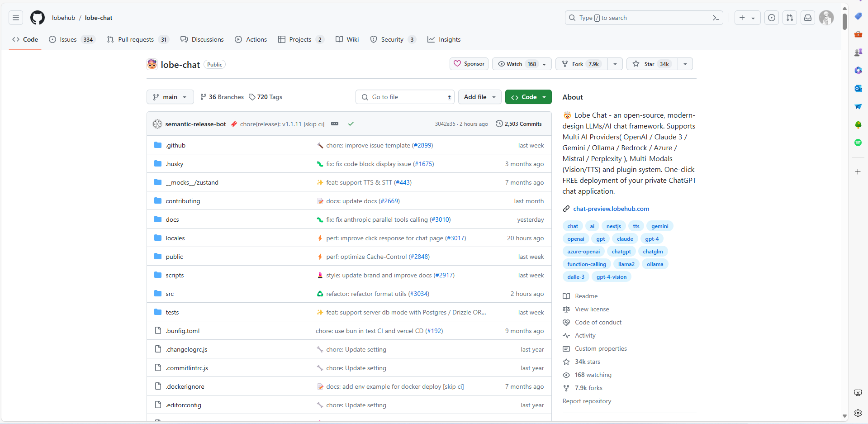Open the Star lists dropdown arrow
This screenshot has width=868, height=424.
(685, 64)
